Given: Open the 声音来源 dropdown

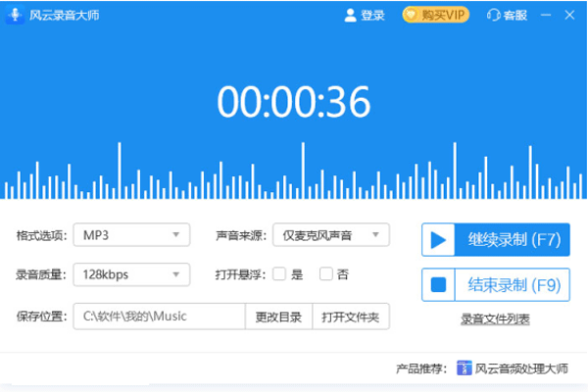Looking at the screenshot, I should tap(330, 235).
